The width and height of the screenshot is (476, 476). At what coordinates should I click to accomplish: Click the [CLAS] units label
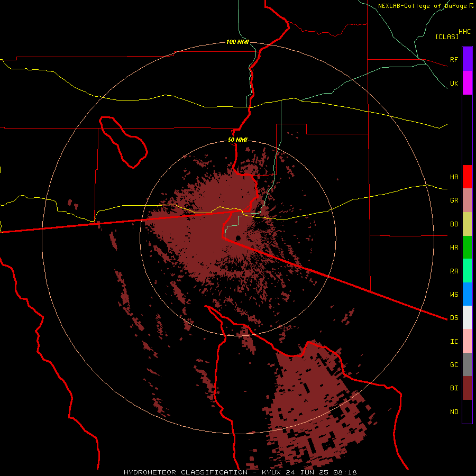447,36
